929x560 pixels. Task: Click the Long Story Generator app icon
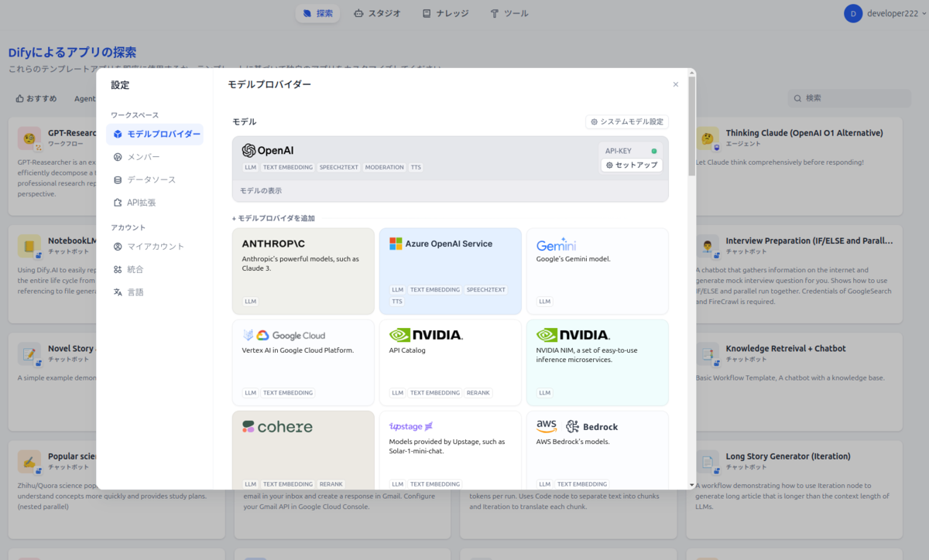[708, 463]
